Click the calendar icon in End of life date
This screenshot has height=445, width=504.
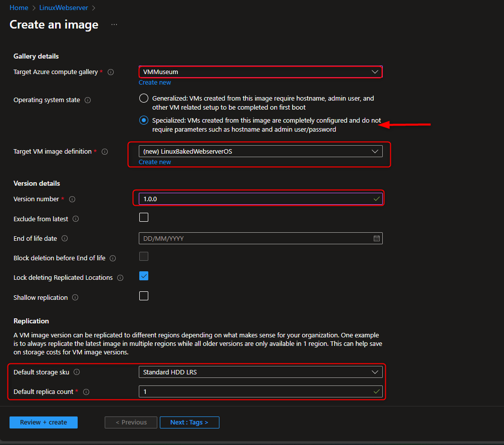377,238
